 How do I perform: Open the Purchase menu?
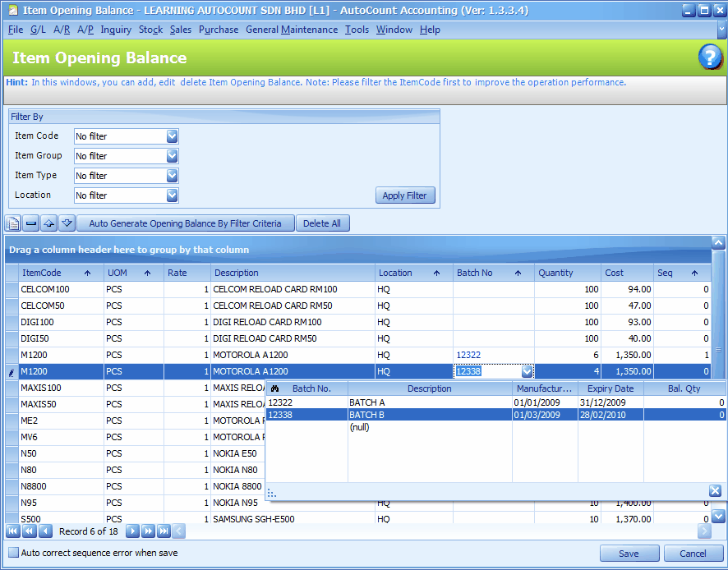pos(219,30)
